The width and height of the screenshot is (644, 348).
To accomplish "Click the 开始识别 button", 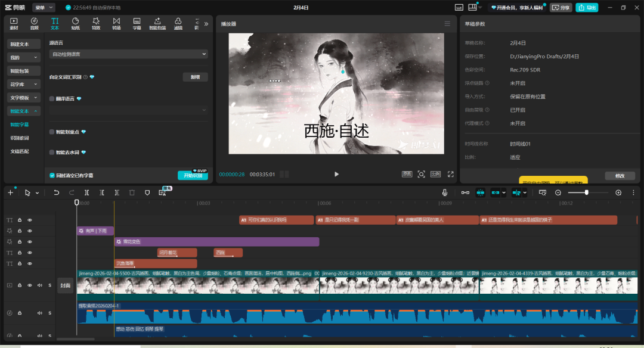I will [x=193, y=176].
